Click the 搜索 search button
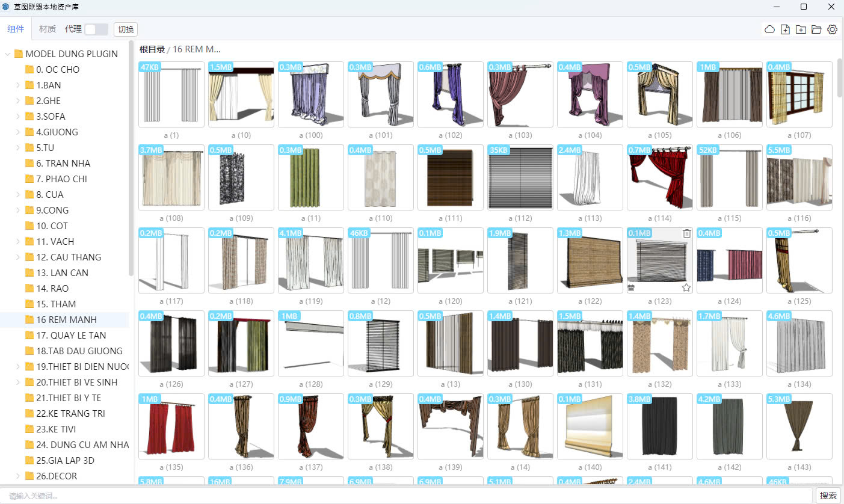 [828, 496]
